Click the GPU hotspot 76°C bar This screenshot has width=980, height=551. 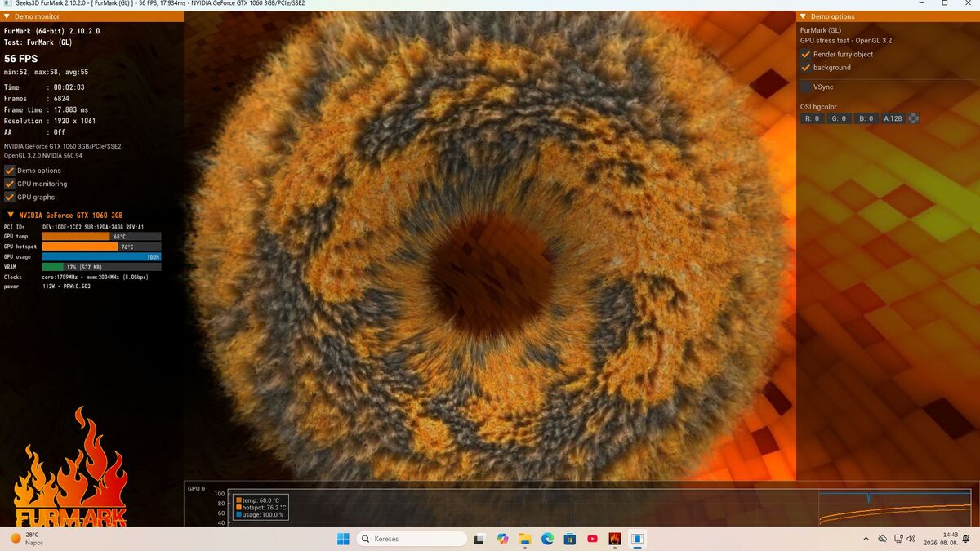coord(101,247)
